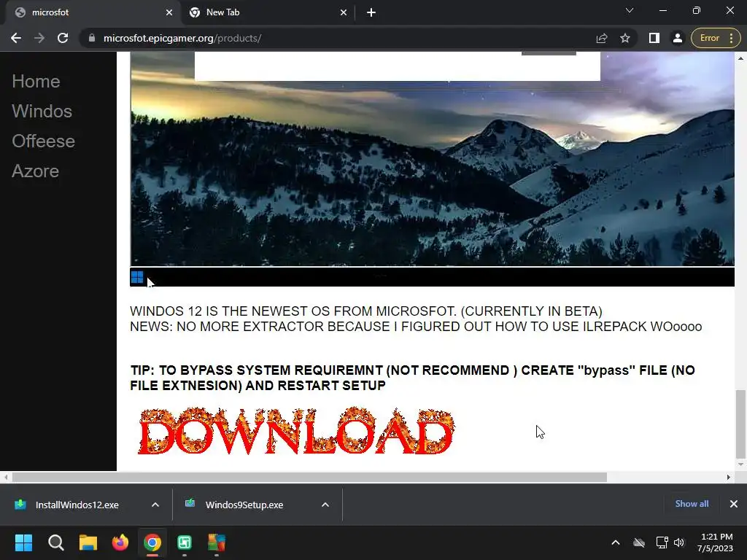Expand Windos9Setup.exe download options

click(325, 505)
